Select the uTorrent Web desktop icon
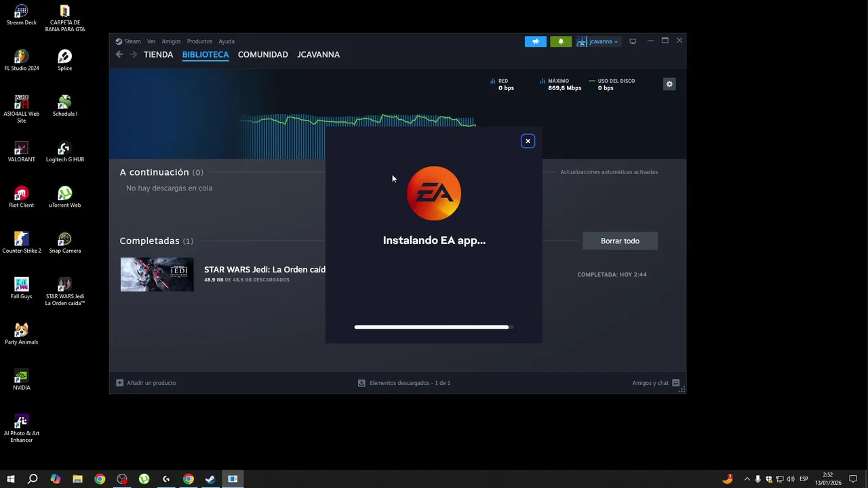 tap(64, 197)
